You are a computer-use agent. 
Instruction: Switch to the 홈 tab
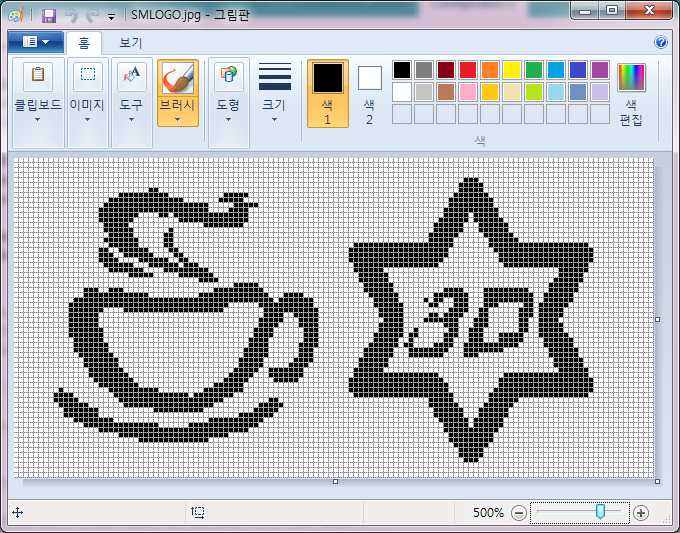pos(84,43)
